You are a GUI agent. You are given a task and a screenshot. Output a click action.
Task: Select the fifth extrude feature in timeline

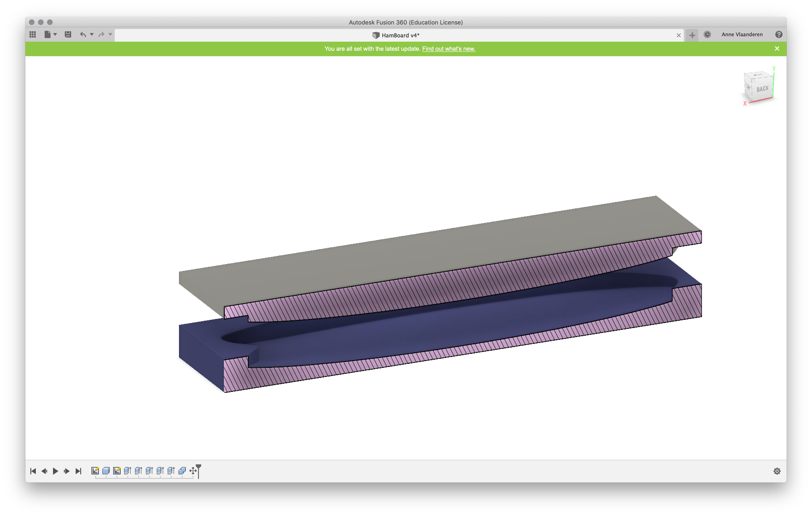[x=171, y=470]
